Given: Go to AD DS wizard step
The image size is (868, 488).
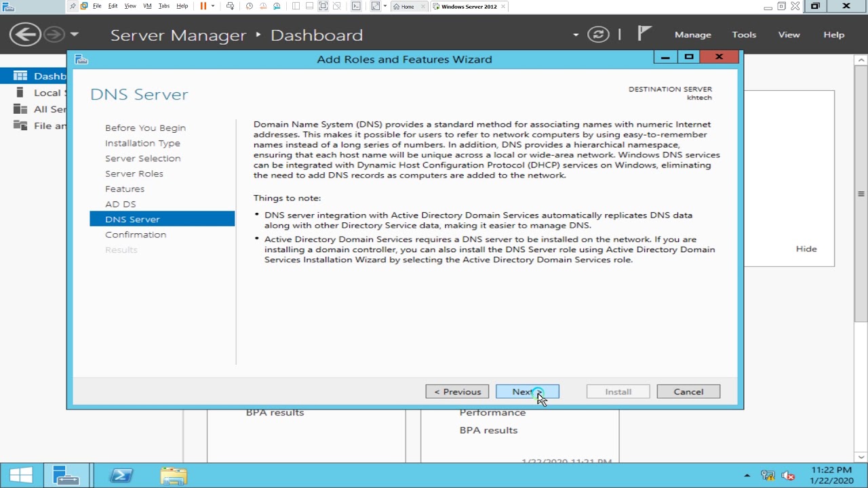Looking at the screenshot, I should pos(120,204).
